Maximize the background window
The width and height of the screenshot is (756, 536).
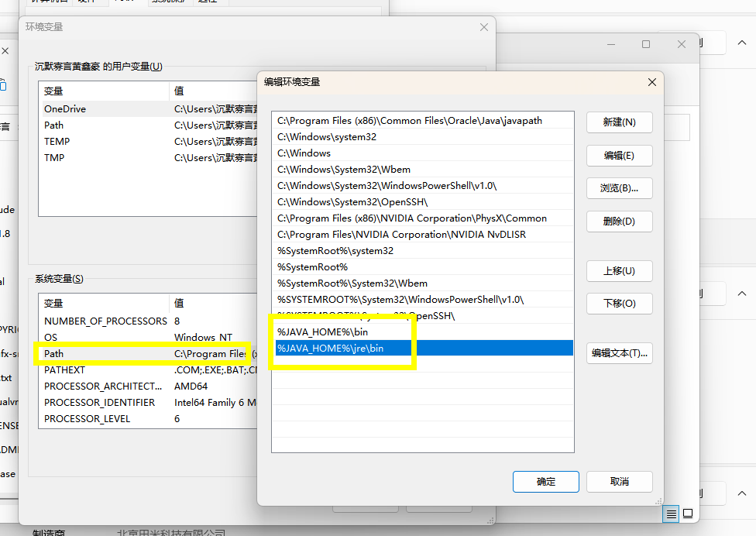[646, 44]
